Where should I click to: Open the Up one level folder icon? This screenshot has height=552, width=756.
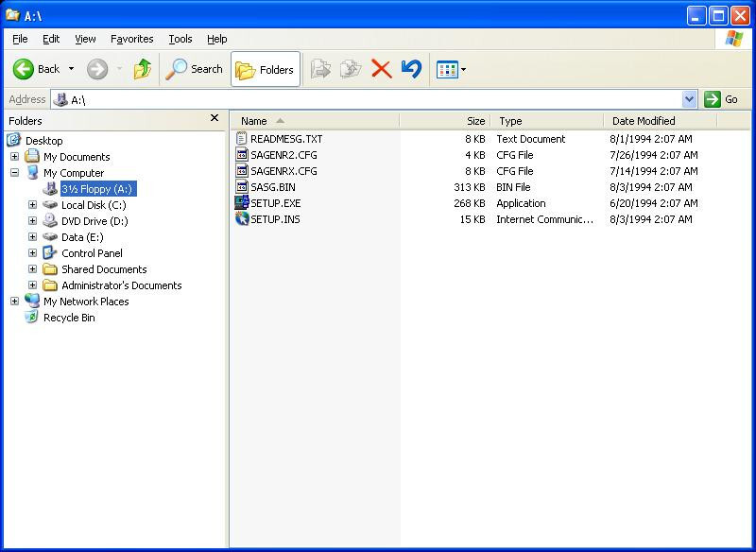(144, 69)
